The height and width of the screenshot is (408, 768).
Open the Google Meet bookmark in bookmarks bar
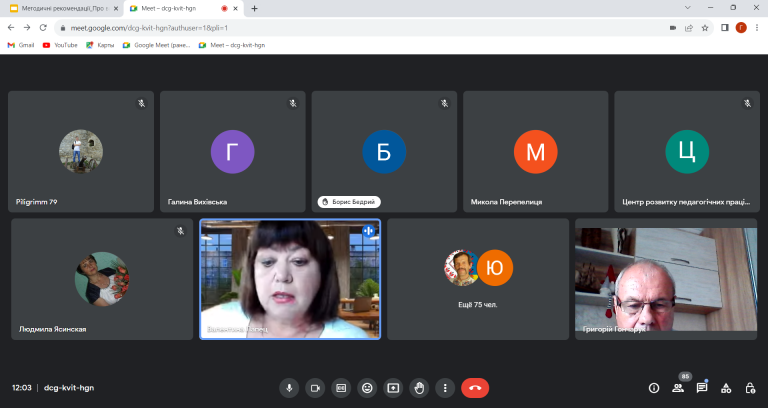(x=156, y=45)
